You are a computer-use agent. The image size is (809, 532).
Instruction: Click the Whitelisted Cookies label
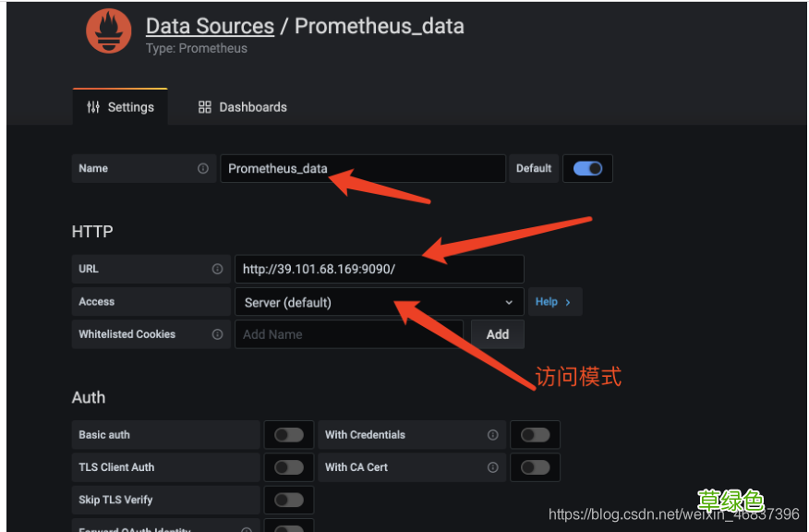(127, 334)
